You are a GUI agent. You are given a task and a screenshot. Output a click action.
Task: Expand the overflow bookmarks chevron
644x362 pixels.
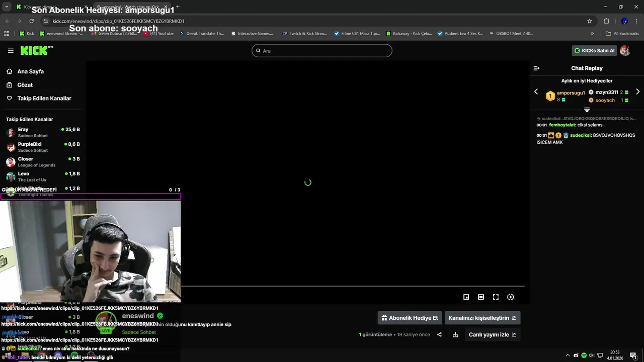point(592,34)
